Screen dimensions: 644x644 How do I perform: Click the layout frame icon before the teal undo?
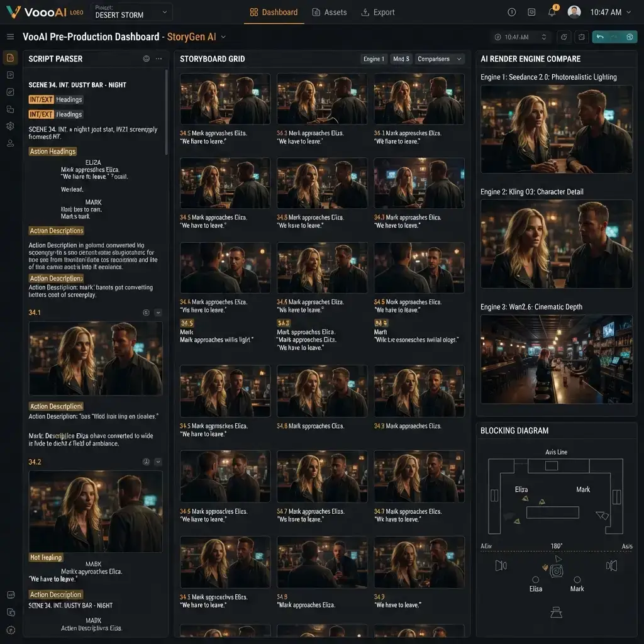(582, 37)
